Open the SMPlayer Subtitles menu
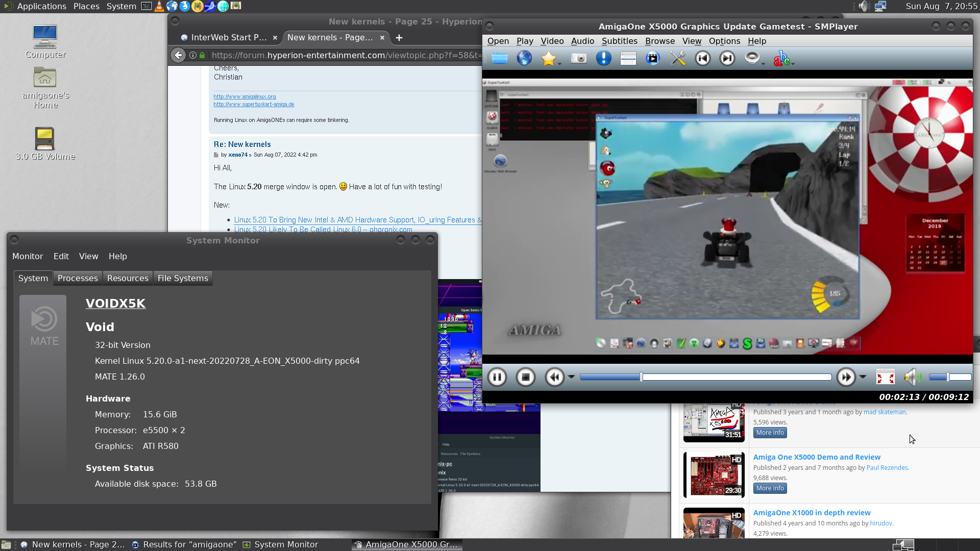The image size is (980, 551). click(x=619, y=41)
